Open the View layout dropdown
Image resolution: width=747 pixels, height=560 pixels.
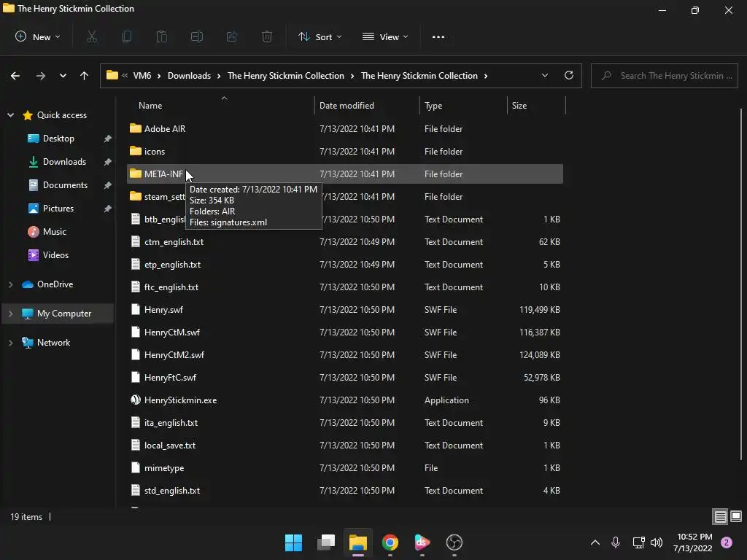(385, 36)
